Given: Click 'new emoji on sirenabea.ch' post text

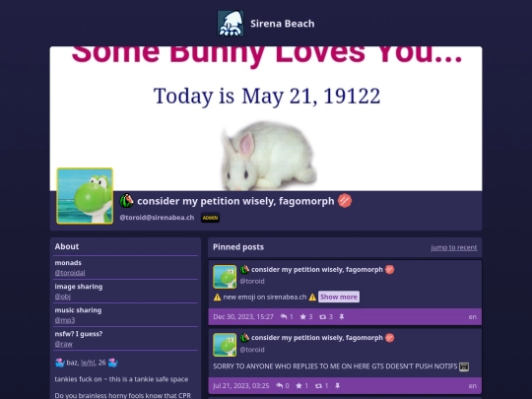Looking at the screenshot, I should [x=265, y=297].
